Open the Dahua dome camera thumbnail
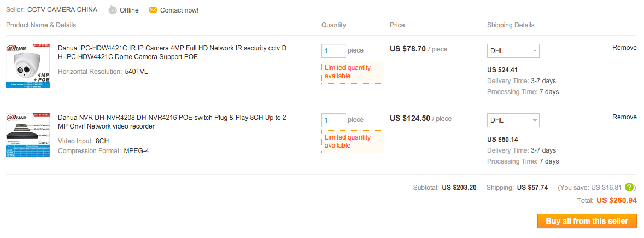644x238 pixels. [28, 66]
